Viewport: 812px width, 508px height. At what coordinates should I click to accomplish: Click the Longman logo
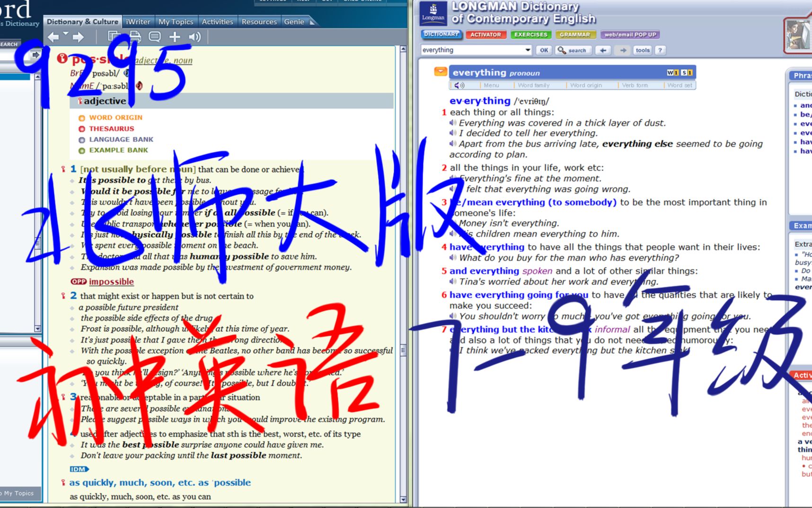[x=433, y=13]
